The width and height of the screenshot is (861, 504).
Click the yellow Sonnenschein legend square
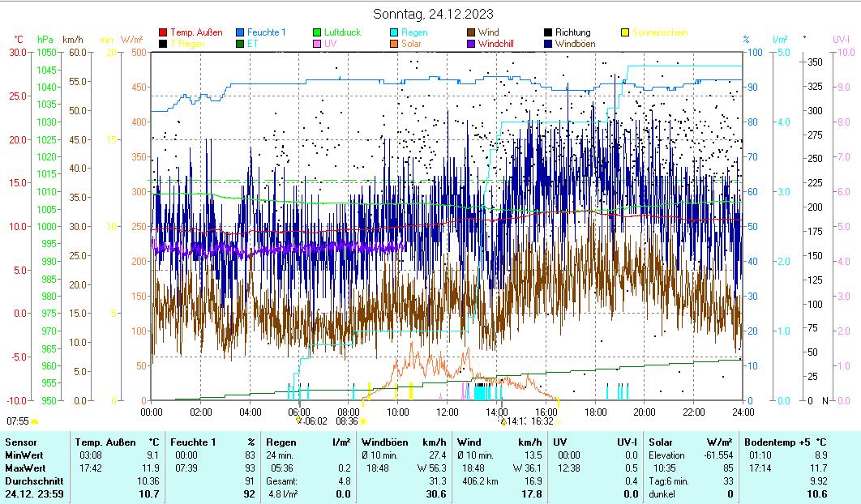[x=625, y=33]
